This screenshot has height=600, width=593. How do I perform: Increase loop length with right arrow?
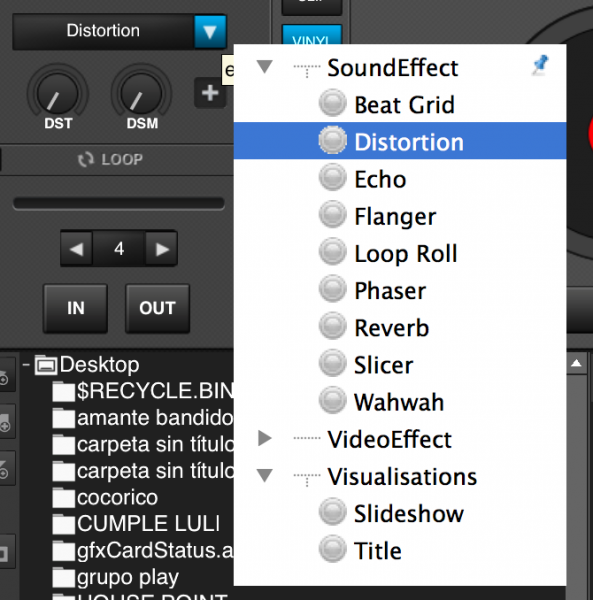click(x=161, y=249)
